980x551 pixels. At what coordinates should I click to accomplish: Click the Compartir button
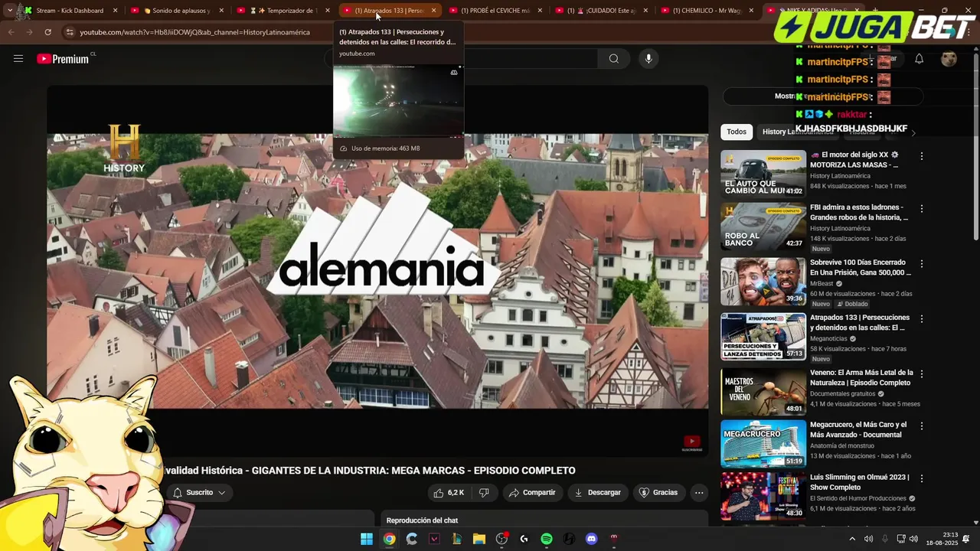[x=532, y=492]
